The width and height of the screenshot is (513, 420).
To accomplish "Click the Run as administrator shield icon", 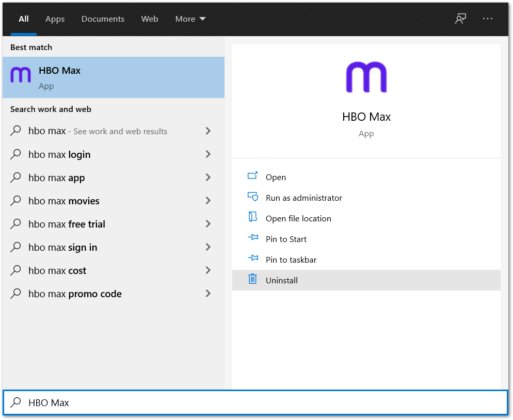I will [252, 197].
